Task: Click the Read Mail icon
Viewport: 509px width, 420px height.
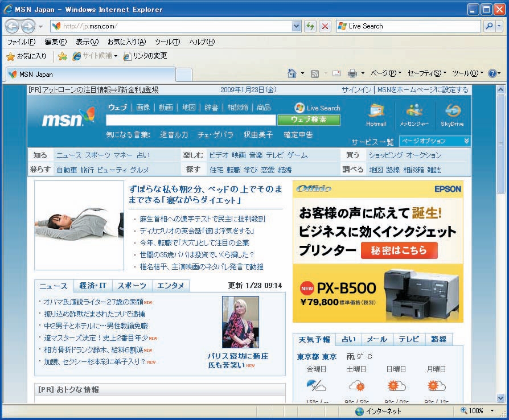Action: 336,73
